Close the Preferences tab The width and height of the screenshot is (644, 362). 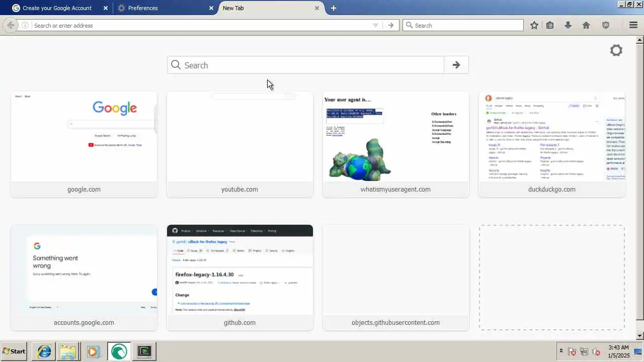click(x=211, y=8)
